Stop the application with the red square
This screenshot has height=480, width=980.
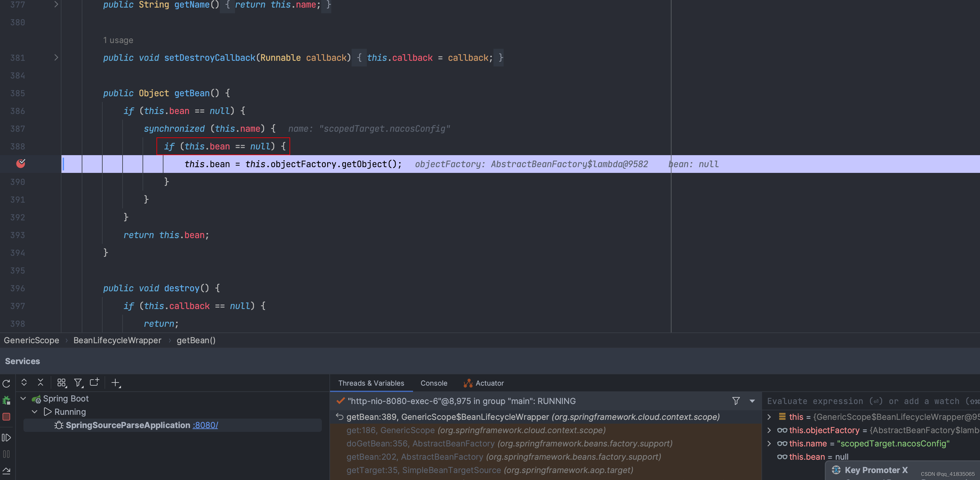tap(6, 417)
